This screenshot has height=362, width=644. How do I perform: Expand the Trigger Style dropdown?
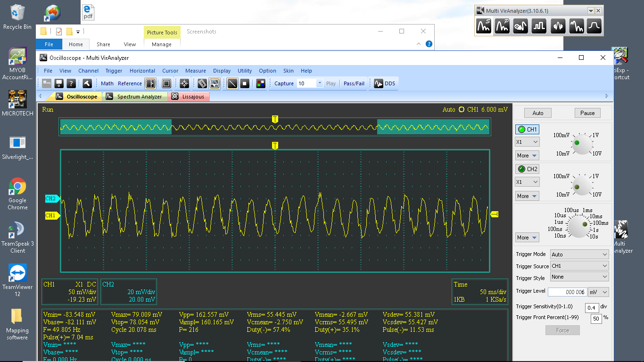579,277
